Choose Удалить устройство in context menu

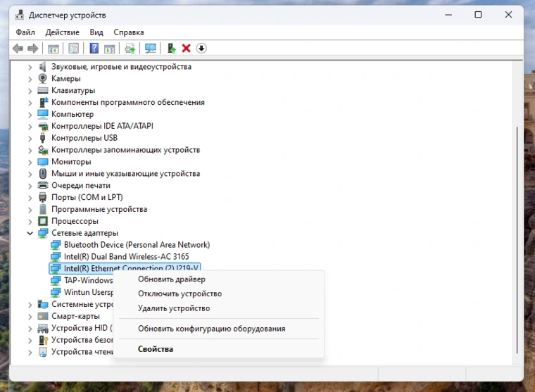(219, 308)
